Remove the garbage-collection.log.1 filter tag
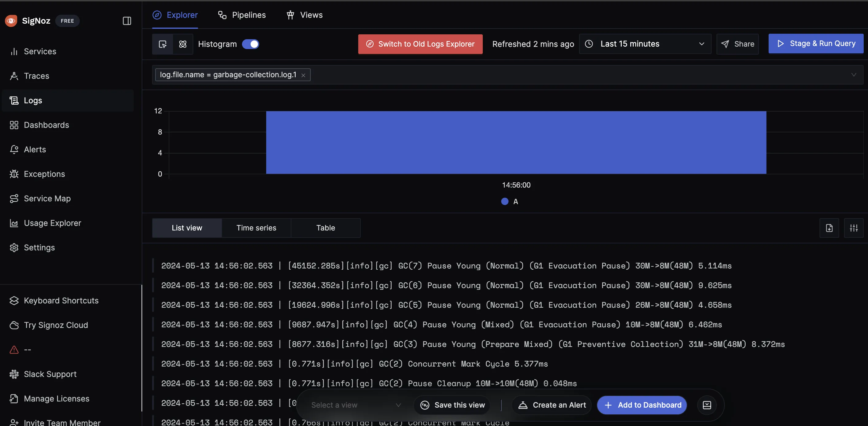868x426 pixels. point(303,74)
